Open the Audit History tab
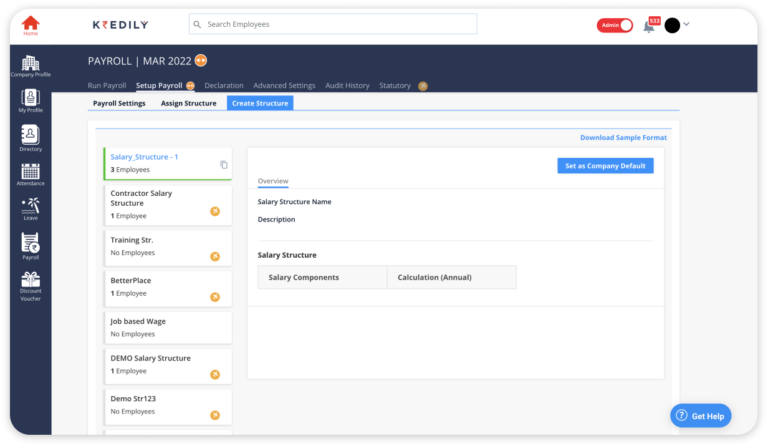 (x=347, y=85)
